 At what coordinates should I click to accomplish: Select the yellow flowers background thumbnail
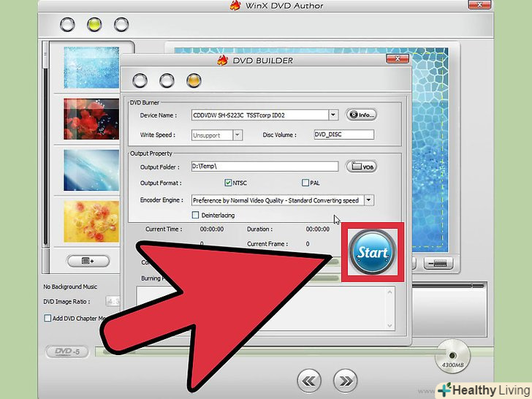pos(91,221)
